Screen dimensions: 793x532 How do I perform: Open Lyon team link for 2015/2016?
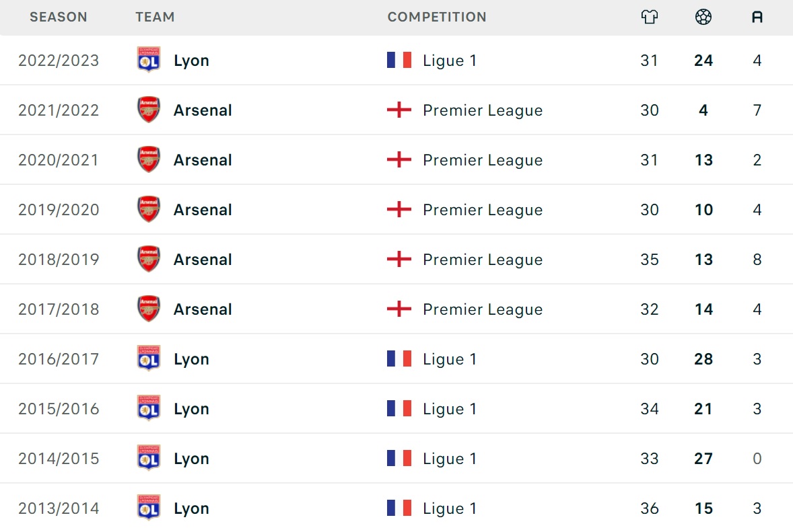pos(191,409)
